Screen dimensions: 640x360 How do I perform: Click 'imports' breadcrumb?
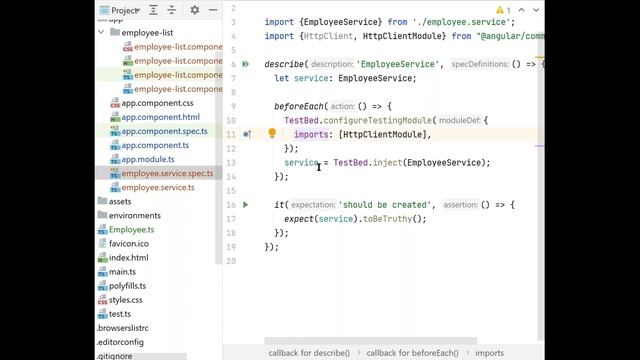click(x=489, y=353)
